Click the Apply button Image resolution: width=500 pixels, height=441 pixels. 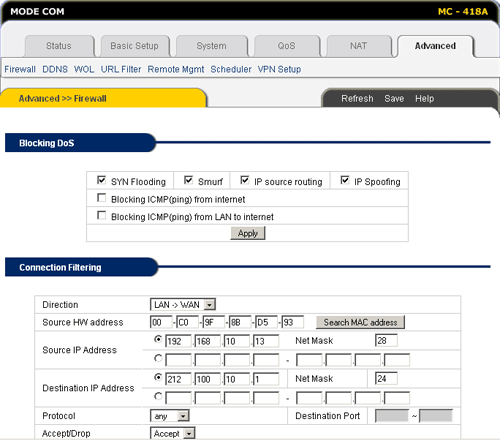(x=248, y=233)
